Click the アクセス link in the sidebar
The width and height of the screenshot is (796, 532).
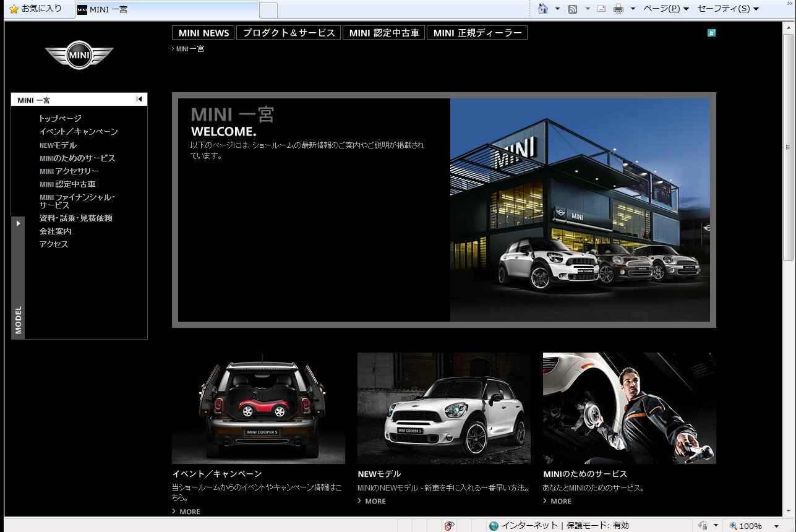54,244
